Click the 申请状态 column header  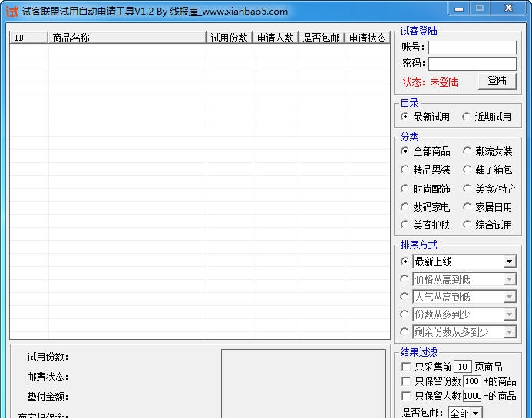[367, 38]
